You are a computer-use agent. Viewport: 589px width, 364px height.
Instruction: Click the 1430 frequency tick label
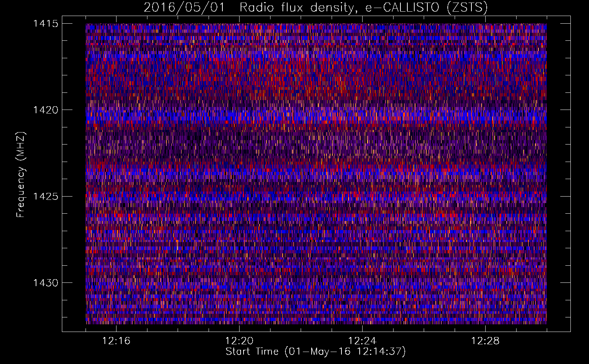(x=46, y=283)
